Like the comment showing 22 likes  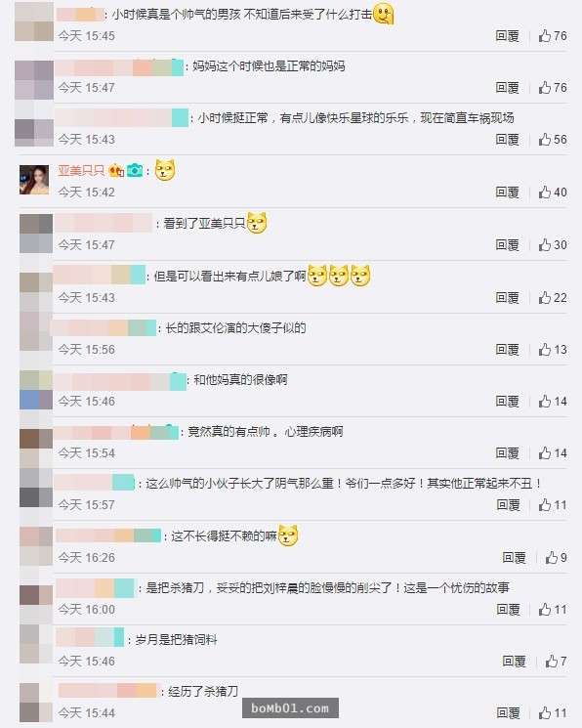pyautogui.click(x=553, y=298)
